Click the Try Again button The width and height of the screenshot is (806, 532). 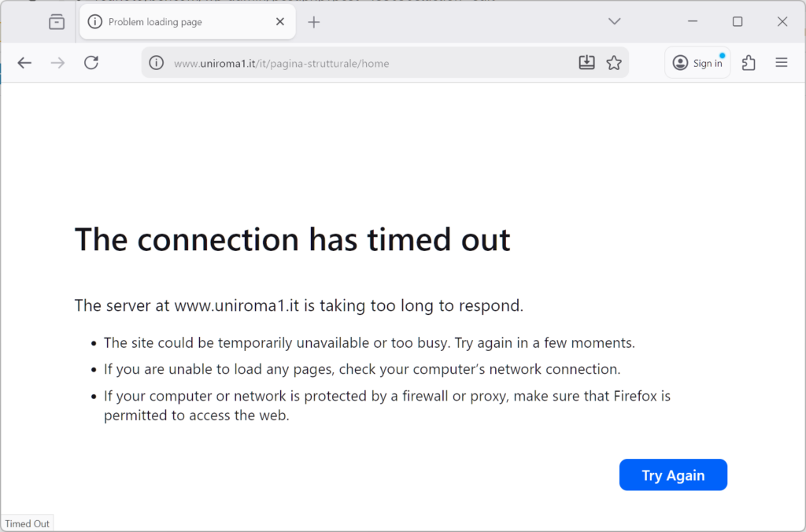tap(673, 475)
